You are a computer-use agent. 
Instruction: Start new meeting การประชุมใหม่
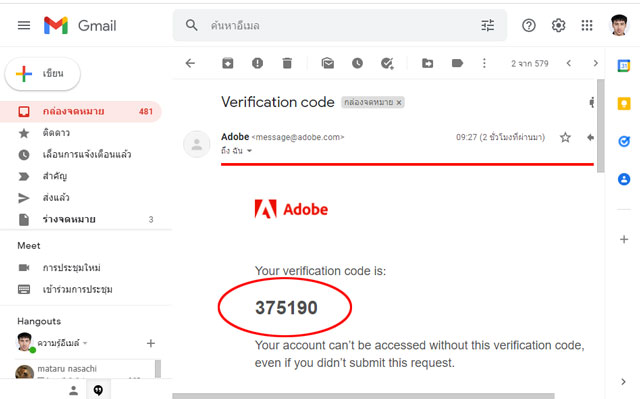coord(71,268)
